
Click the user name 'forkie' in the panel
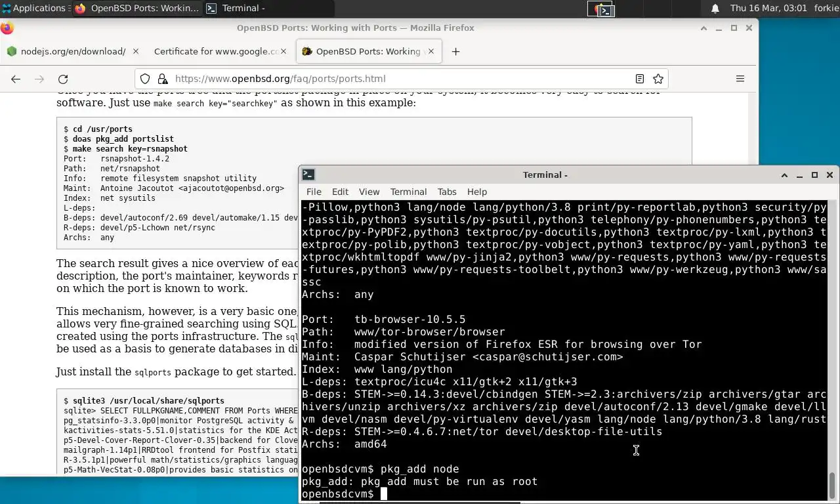pyautogui.click(x=826, y=8)
